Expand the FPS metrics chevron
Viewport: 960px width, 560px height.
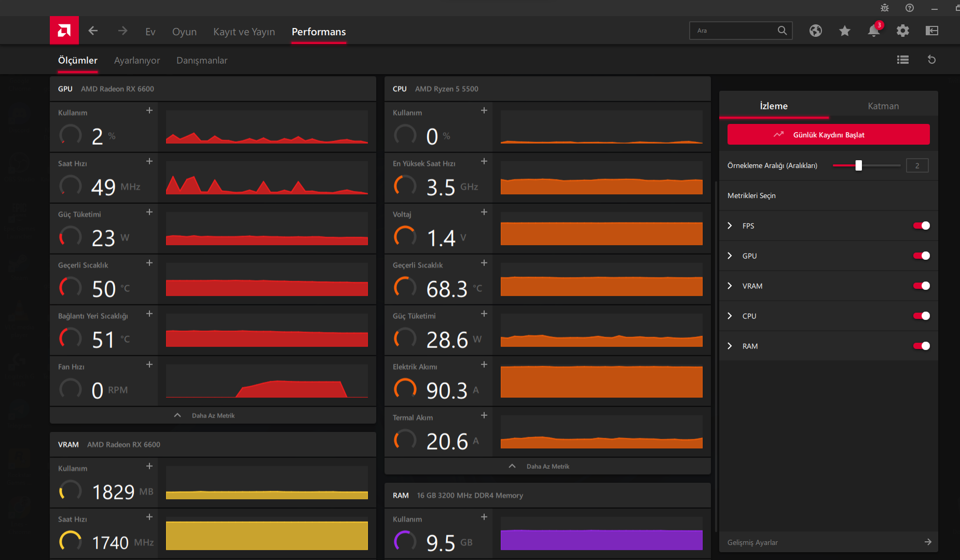pyautogui.click(x=730, y=226)
